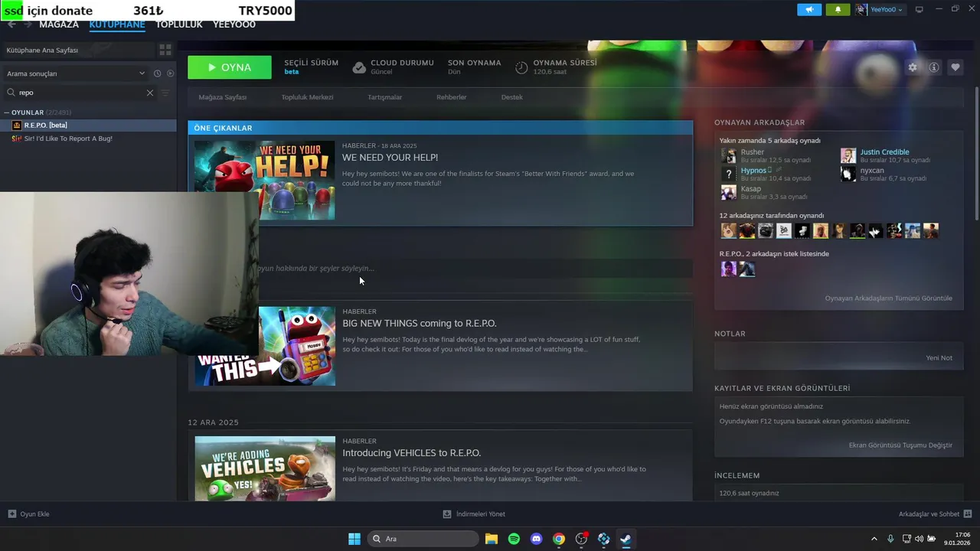This screenshot has width=980, height=551.
Task: Open Spotify from the taskbar
Action: pos(514,539)
